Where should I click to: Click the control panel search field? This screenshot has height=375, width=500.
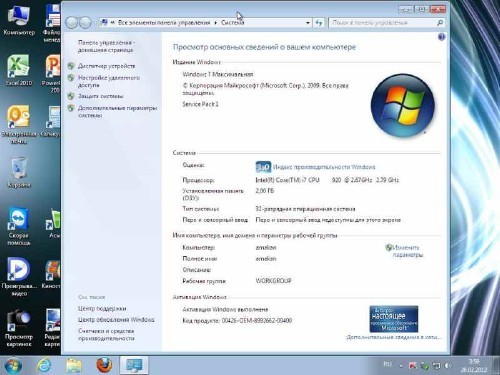383,23
